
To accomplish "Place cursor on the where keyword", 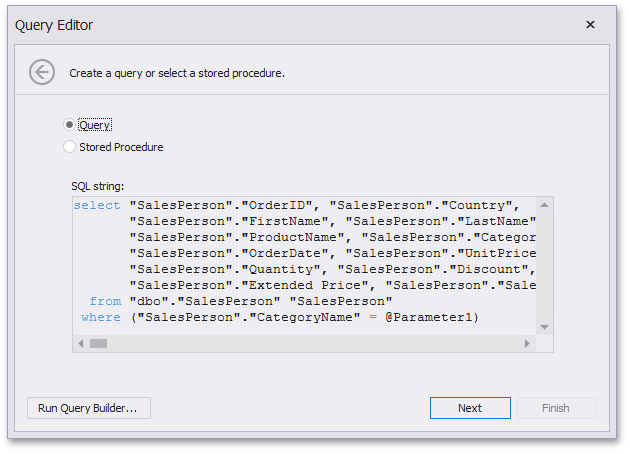I will click(100, 317).
